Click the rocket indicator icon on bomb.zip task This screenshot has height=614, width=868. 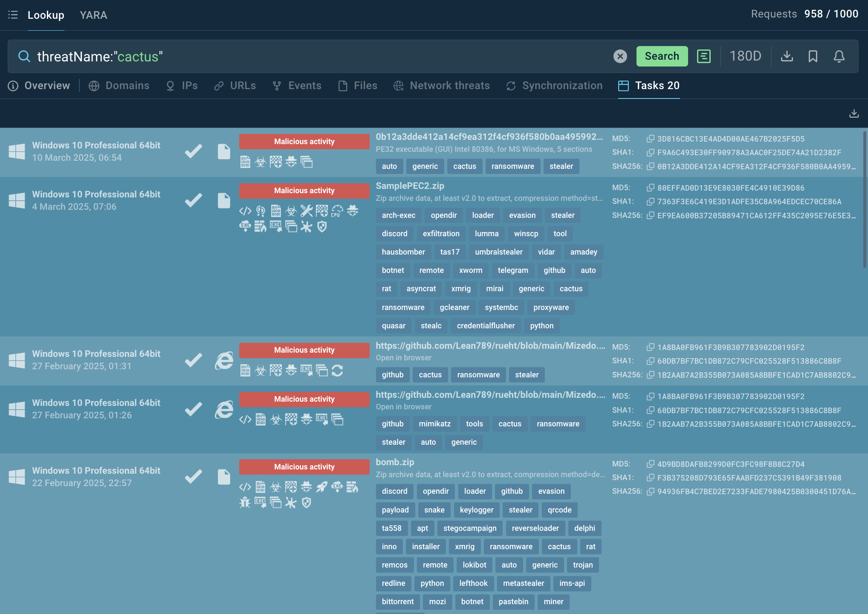pos(322,487)
